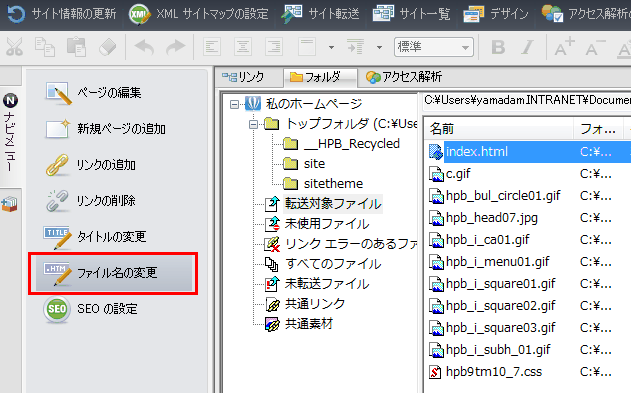Click the 名前 column header
The image size is (631, 393).
click(499, 129)
